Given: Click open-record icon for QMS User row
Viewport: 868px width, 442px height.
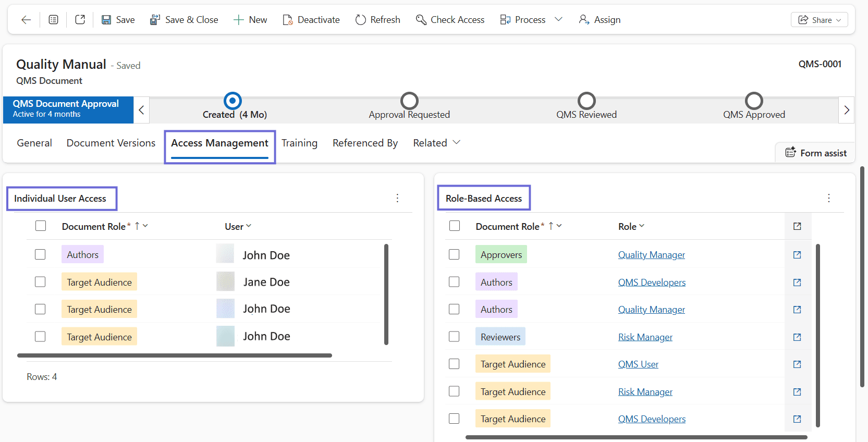Looking at the screenshot, I should point(797,364).
